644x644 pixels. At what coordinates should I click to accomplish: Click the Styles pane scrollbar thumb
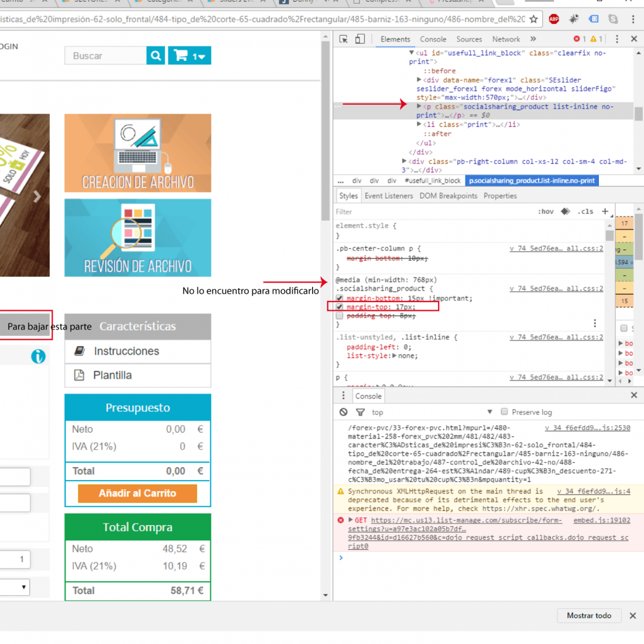(x=609, y=235)
